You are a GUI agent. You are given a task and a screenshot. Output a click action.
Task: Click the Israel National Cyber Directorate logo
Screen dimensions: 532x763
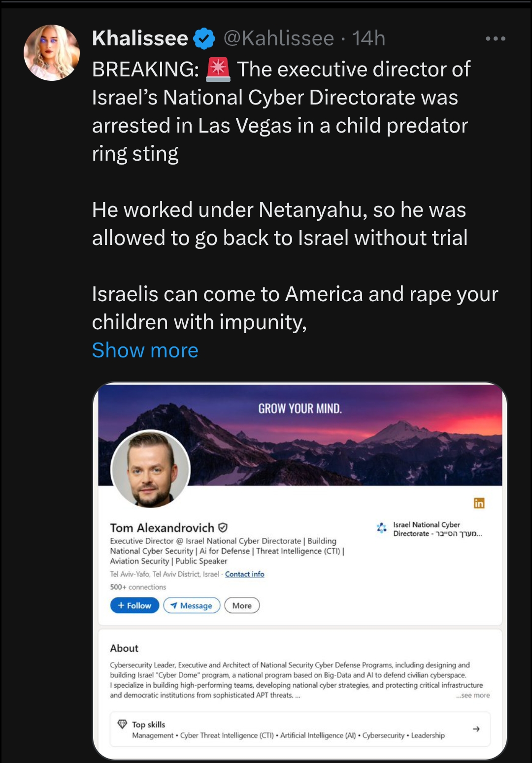pos(381,528)
